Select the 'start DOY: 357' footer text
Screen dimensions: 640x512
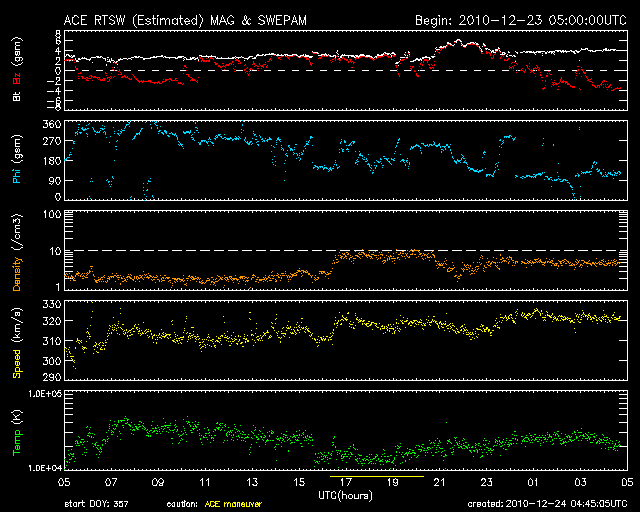click(96, 504)
